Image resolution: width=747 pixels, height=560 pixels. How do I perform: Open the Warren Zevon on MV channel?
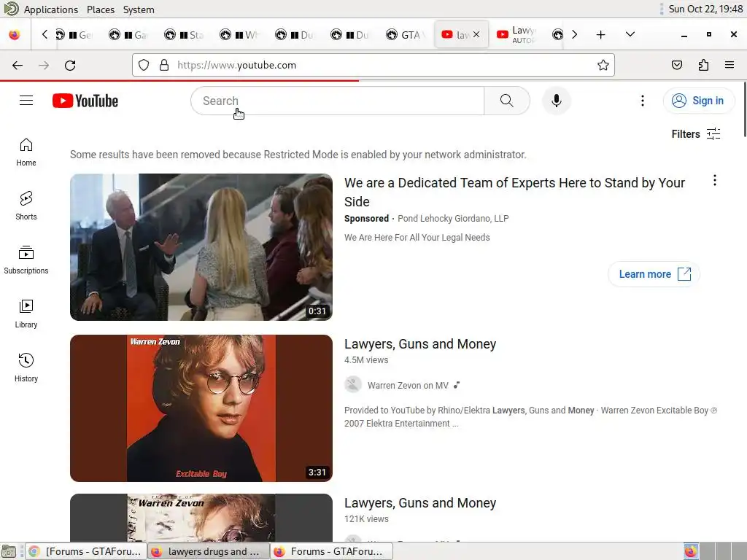point(408,385)
